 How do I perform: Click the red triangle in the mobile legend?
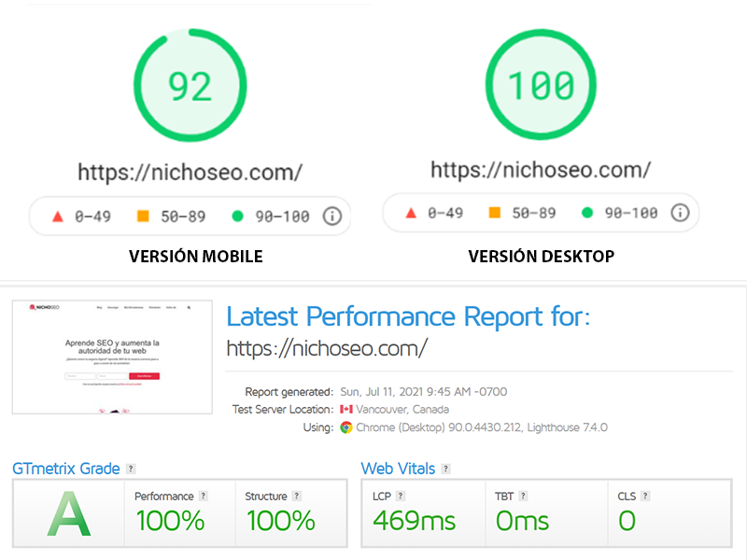point(57,217)
